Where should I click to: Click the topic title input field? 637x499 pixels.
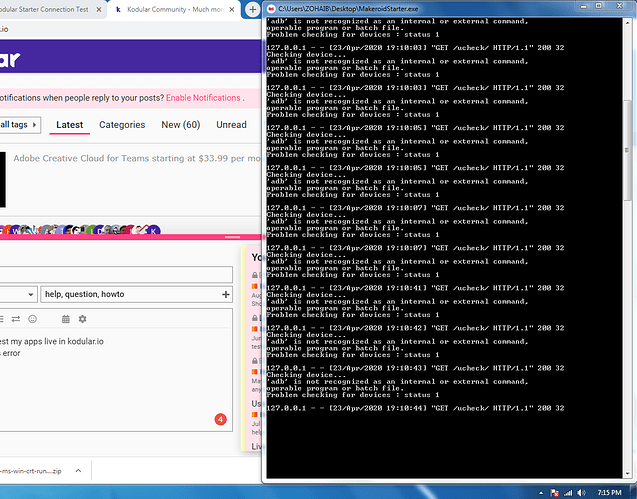pyautogui.click(x=116, y=275)
